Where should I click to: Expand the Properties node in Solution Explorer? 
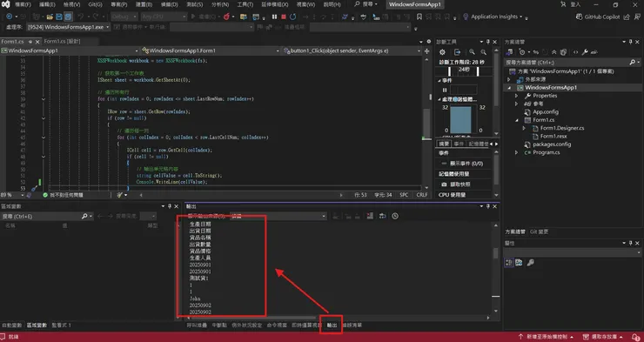[517, 96]
